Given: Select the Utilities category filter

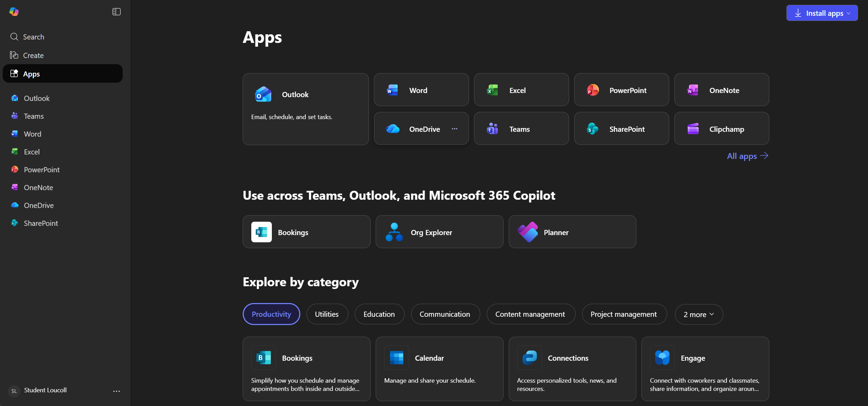Looking at the screenshot, I should (327, 314).
